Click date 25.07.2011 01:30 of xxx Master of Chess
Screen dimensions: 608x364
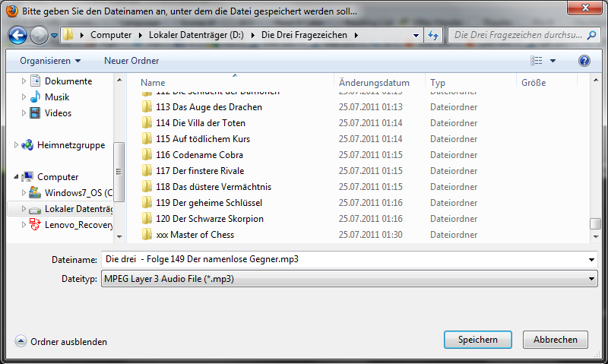click(370, 235)
